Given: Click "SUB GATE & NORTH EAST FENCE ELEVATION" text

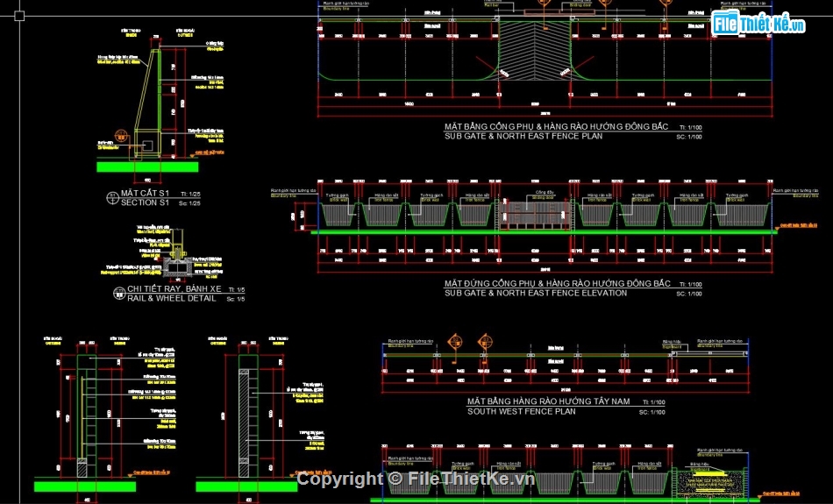Looking at the screenshot, I should click(x=536, y=293).
